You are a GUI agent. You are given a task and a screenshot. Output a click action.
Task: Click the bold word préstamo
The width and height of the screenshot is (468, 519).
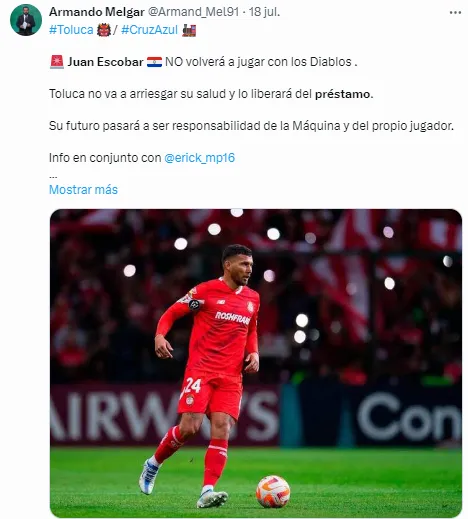click(x=342, y=94)
